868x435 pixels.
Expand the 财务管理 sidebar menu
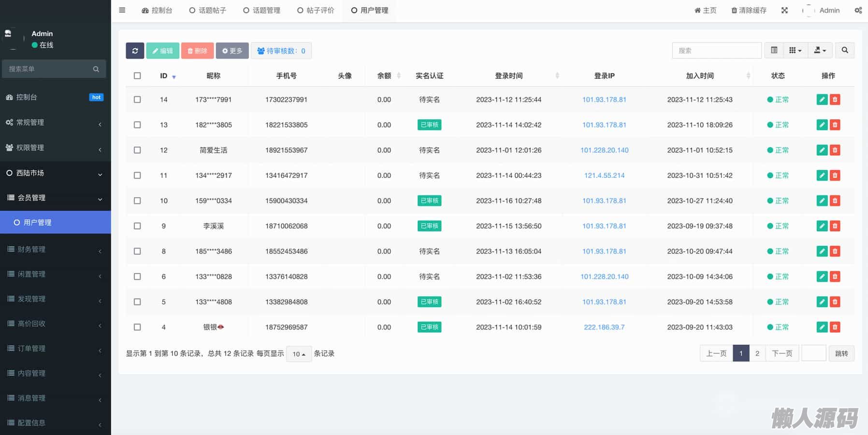(x=55, y=249)
